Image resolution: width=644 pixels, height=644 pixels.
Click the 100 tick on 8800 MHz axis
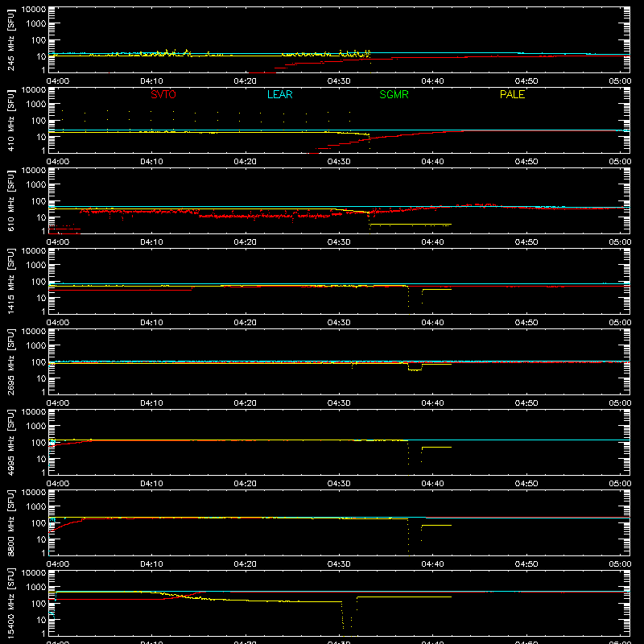click(39, 523)
